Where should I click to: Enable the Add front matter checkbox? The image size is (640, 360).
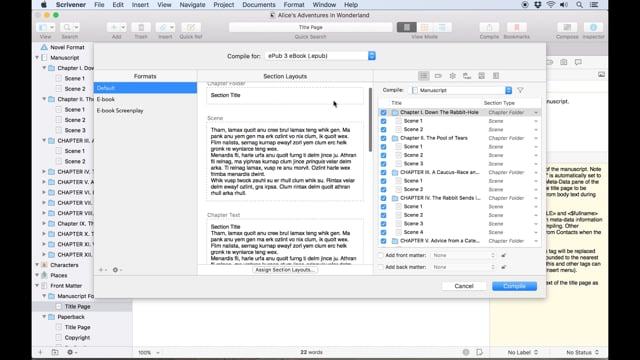pos(380,255)
